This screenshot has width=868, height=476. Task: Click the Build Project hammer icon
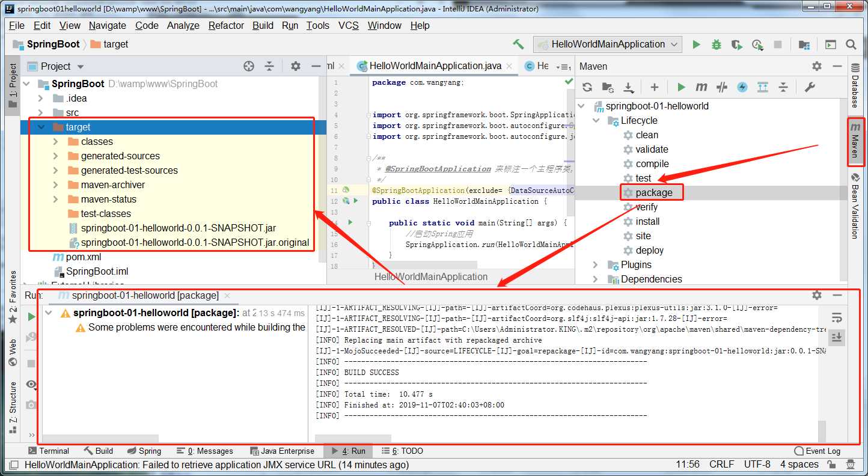click(x=518, y=44)
